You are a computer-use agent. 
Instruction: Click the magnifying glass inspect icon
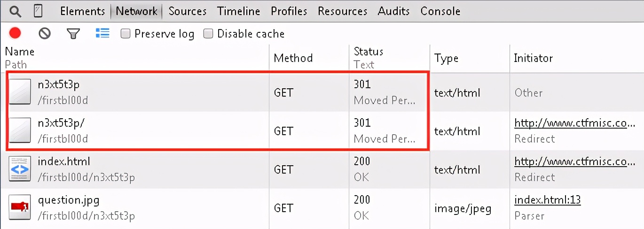pos(15,11)
